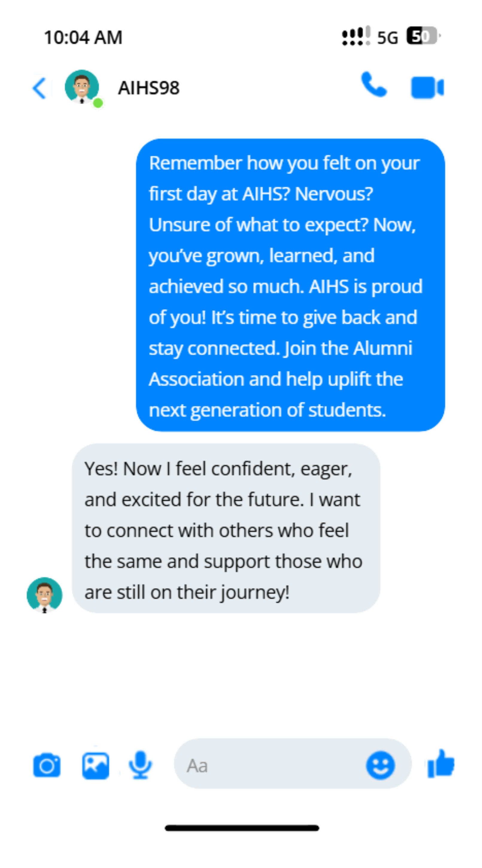Open the camera from message bar

(x=47, y=766)
